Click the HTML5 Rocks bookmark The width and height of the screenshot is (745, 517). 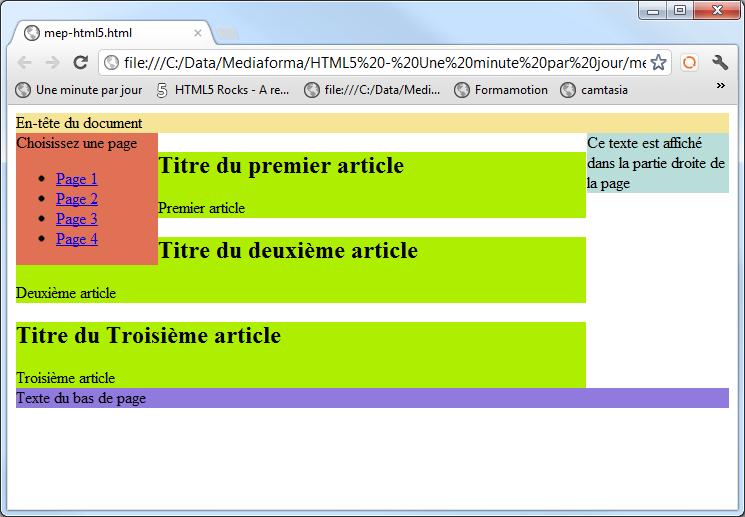pyautogui.click(x=222, y=90)
